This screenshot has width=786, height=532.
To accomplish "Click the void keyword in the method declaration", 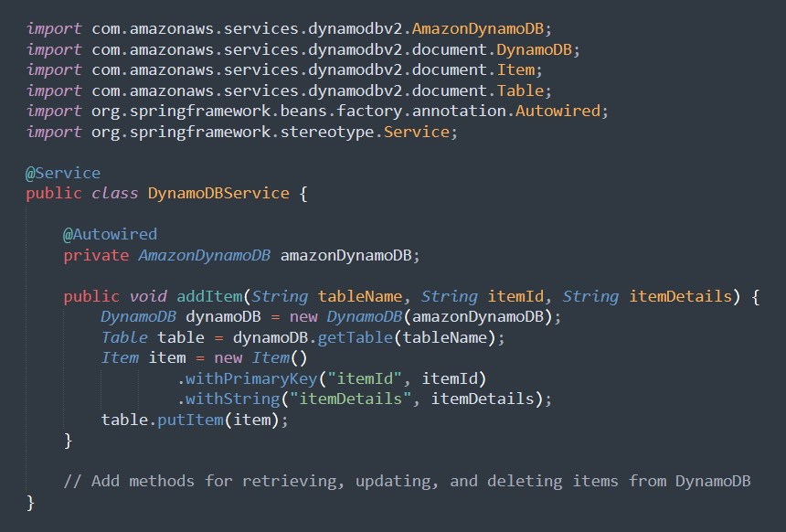I will 147,296.
